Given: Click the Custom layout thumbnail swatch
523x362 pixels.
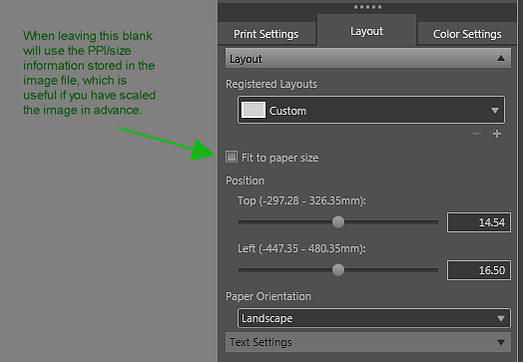Looking at the screenshot, I should tap(253, 110).
